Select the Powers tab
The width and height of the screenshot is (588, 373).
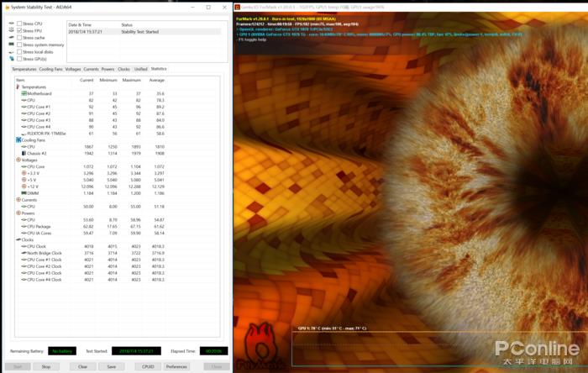[x=108, y=69]
